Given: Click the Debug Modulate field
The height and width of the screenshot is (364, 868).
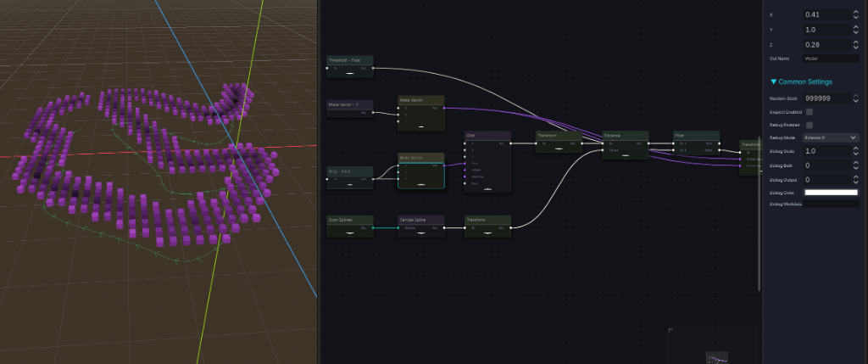Looking at the screenshot, I should 831,204.
